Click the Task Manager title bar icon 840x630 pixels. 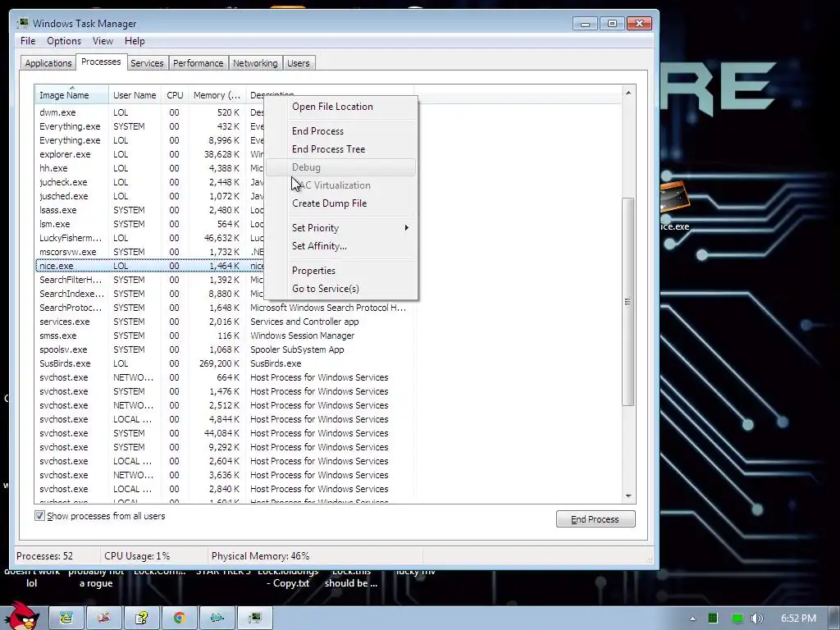click(x=23, y=23)
